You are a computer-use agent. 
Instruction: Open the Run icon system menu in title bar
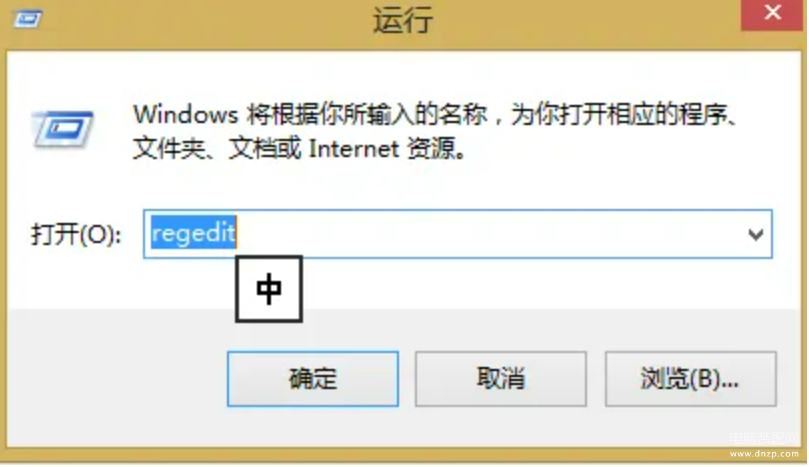[x=28, y=21]
